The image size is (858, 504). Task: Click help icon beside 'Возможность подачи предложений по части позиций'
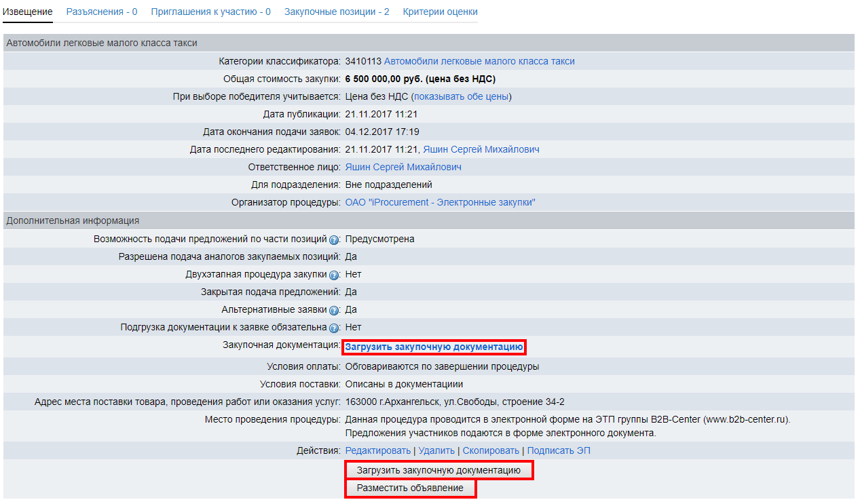click(334, 239)
